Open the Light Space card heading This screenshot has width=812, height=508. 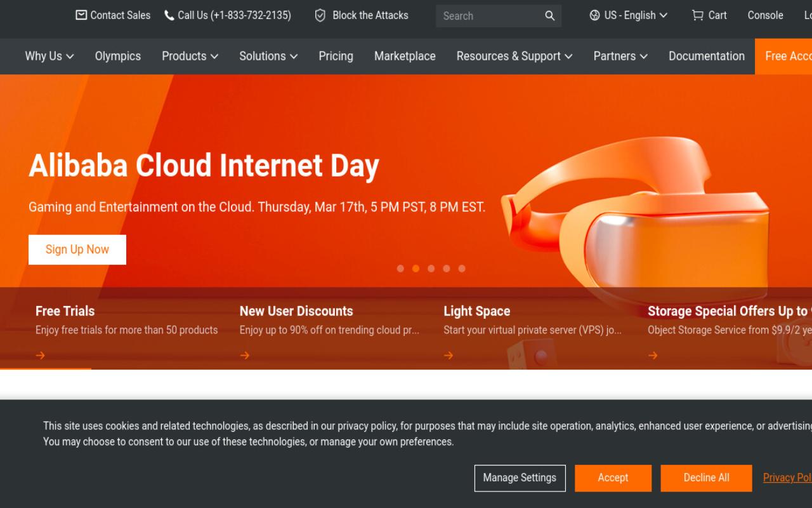pyautogui.click(x=477, y=311)
